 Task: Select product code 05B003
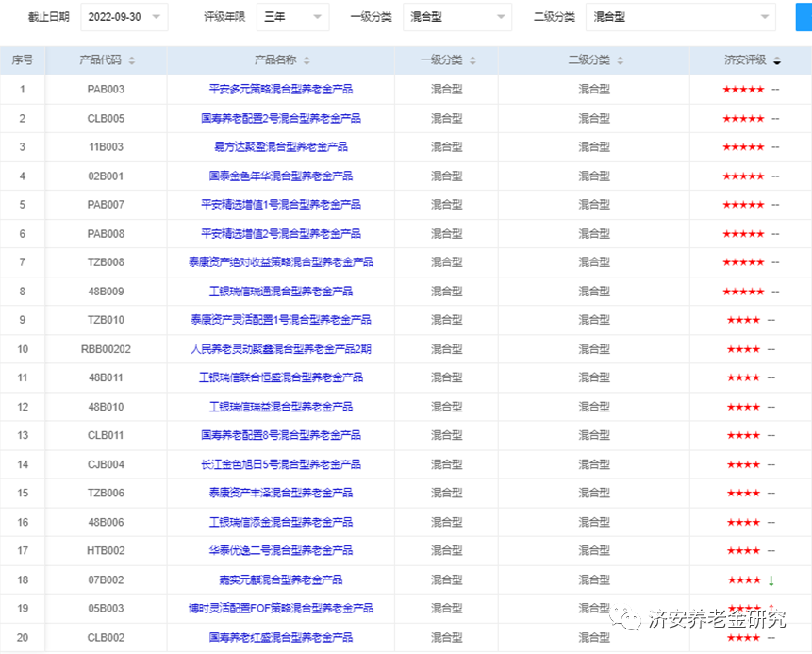point(106,608)
